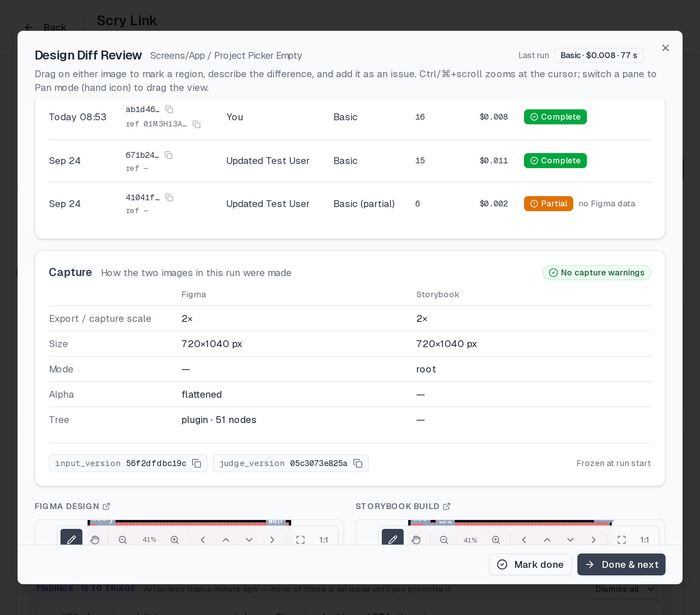Click Done & next button
This screenshot has width=700, height=615.
pyautogui.click(x=621, y=564)
